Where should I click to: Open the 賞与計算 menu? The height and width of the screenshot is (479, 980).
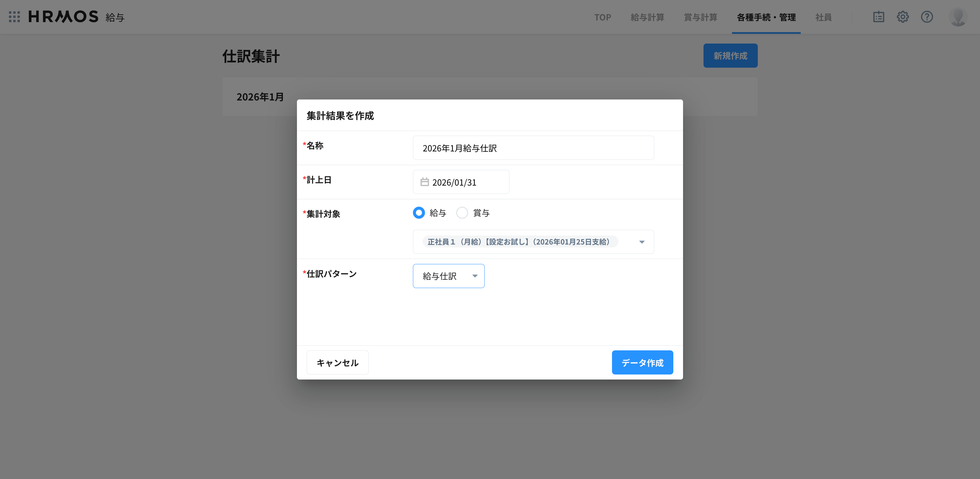coord(700,17)
